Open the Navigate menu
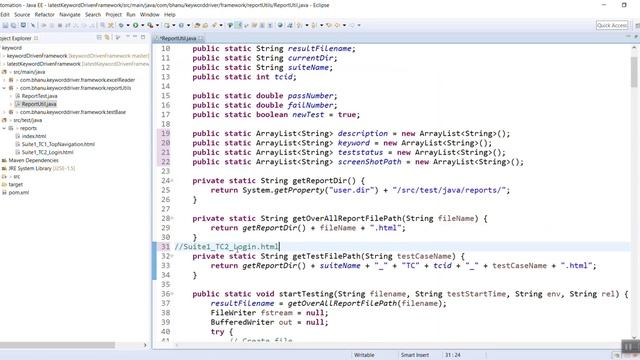Viewport: 640px width, 360px height. 70,14
